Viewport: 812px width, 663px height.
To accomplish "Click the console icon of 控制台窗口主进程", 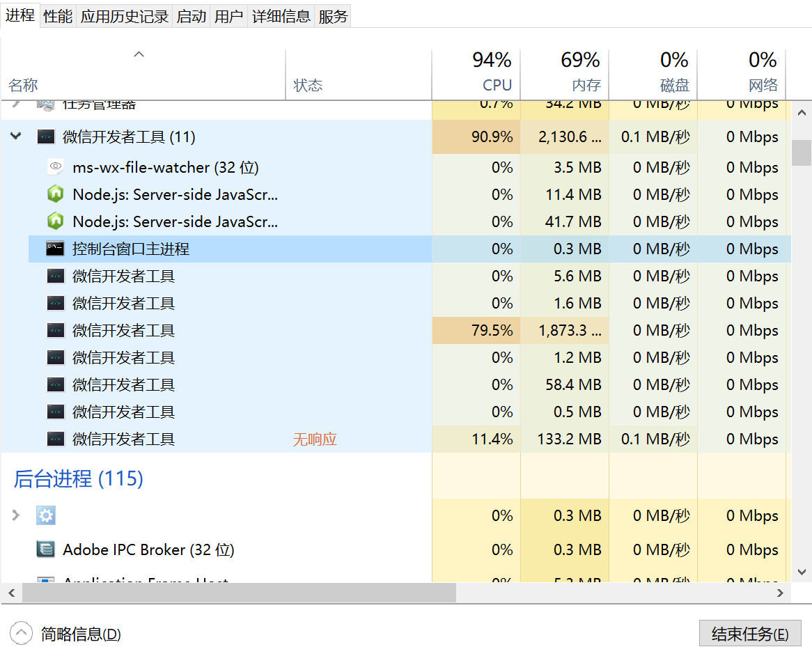I will 56,249.
